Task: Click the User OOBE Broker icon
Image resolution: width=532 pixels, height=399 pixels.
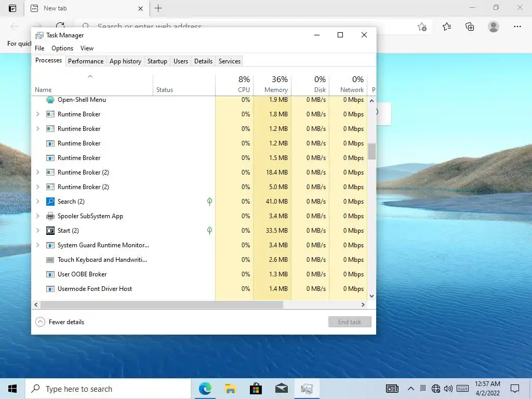Action: (x=50, y=274)
